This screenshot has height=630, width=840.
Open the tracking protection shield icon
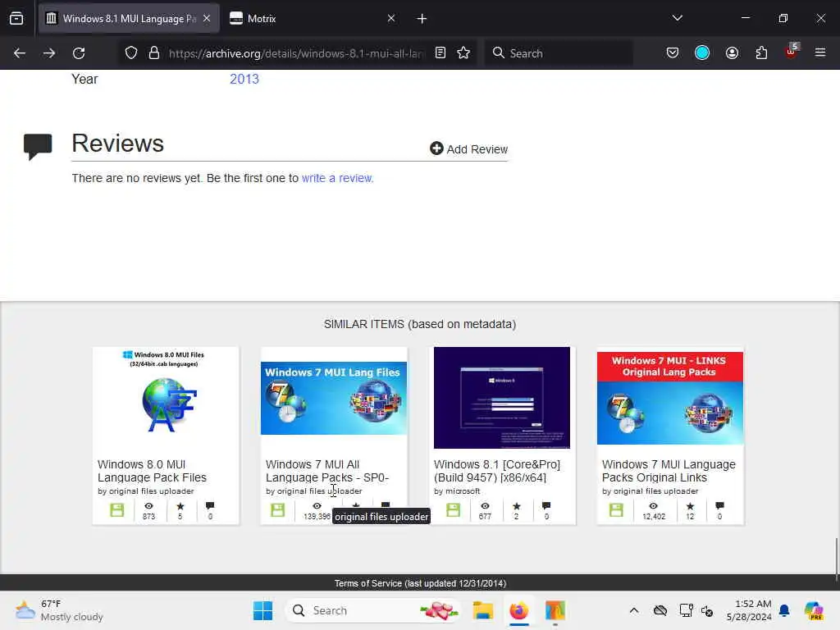[131, 53]
